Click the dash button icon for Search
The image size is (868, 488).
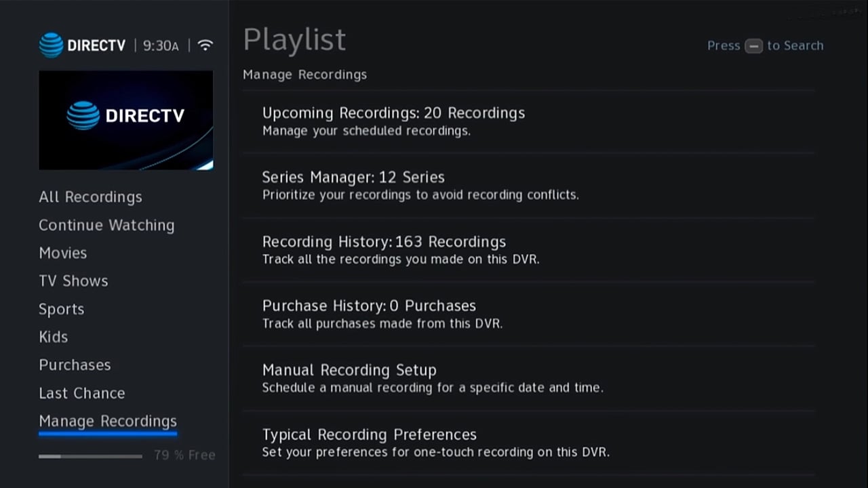coord(753,46)
